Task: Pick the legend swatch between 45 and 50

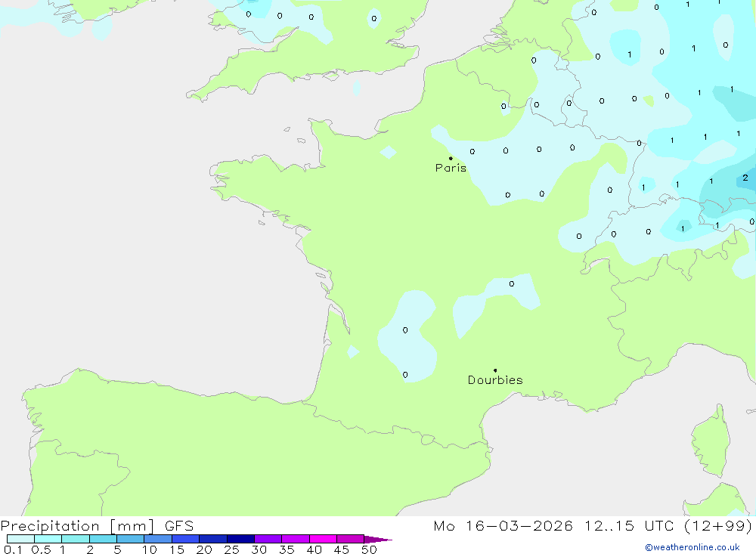Action: point(351,539)
